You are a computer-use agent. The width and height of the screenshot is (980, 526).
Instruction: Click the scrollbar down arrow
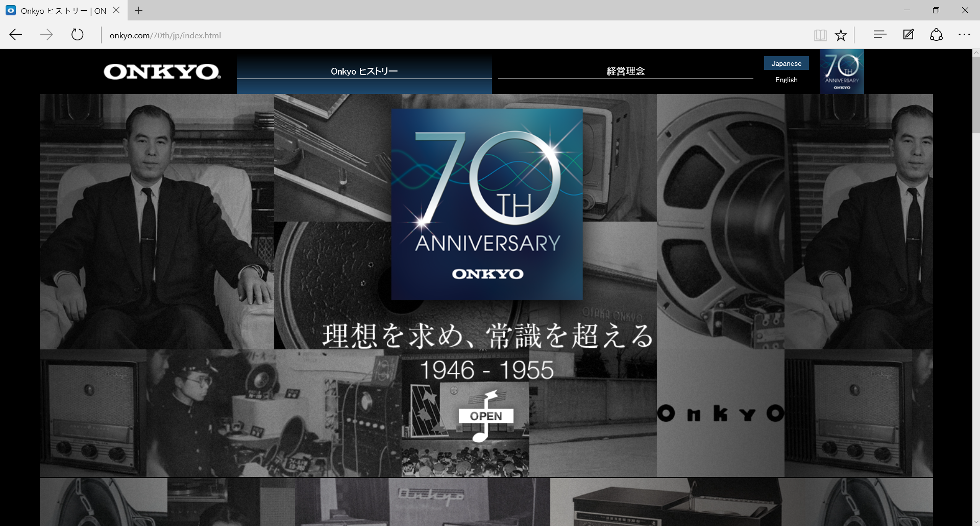(x=976, y=522)
